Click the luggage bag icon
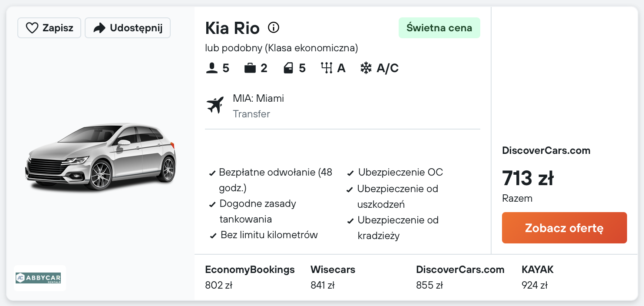This screenshot has height=306, width=644. click(250, 68)
